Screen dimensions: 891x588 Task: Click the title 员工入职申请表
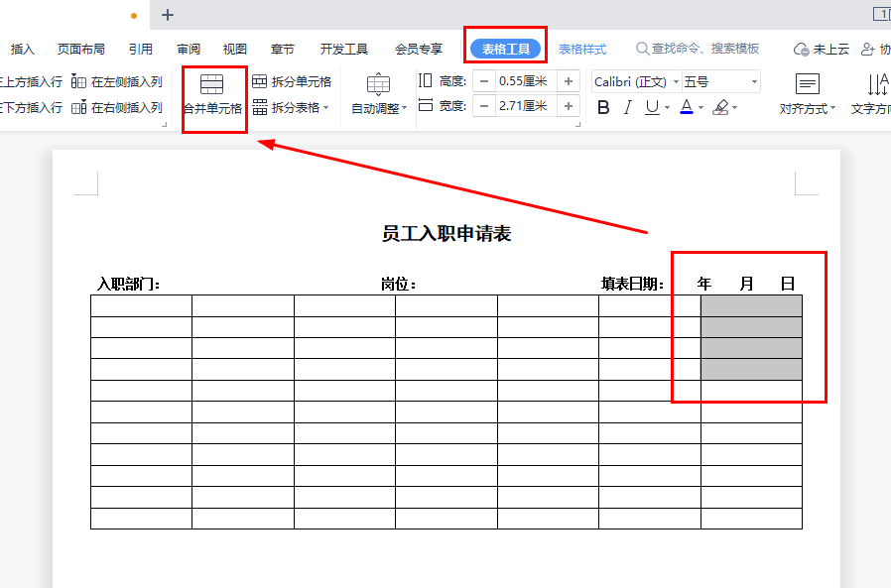coord(446,233)
